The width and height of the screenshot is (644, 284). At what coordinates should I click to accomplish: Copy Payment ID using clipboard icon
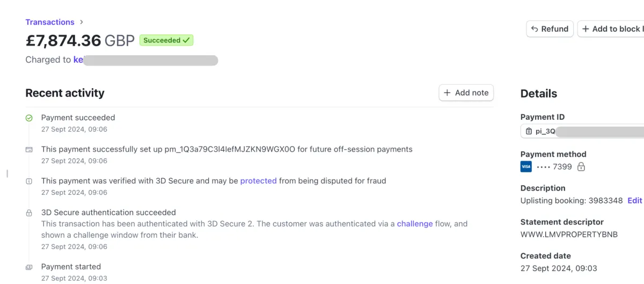pyautogui.click(x=529, y=132)
